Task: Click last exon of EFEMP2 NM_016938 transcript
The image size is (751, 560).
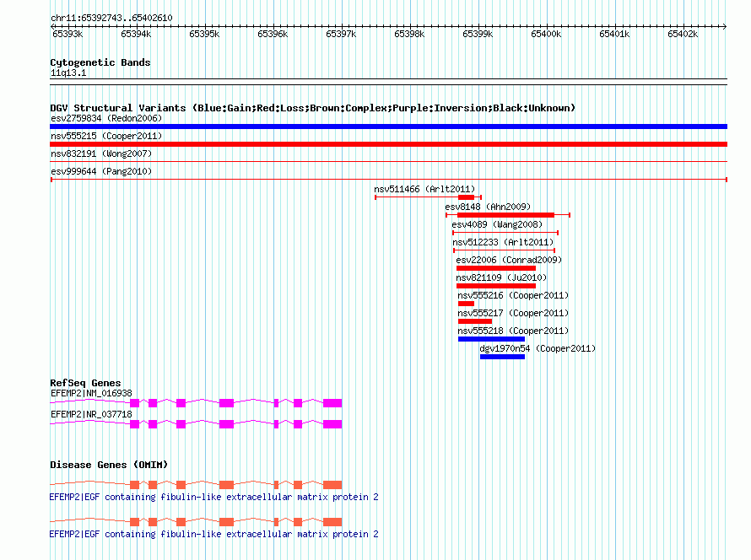Action: [332, 403]
